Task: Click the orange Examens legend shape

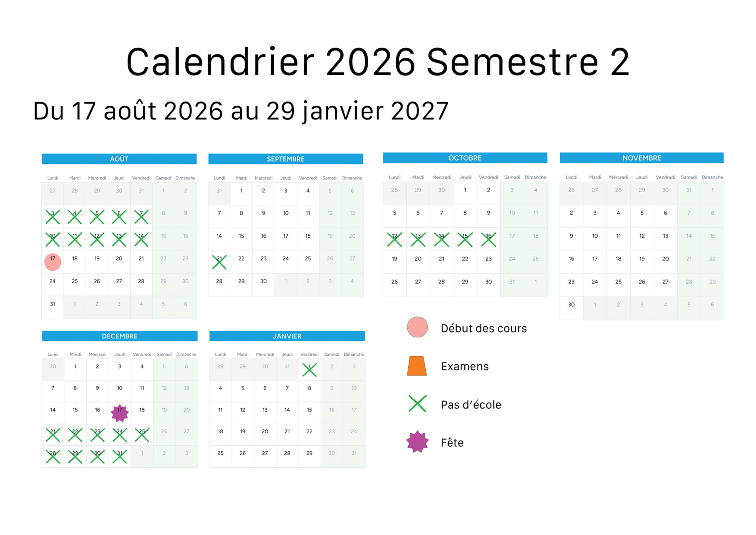Action: [x=417, y=366]
